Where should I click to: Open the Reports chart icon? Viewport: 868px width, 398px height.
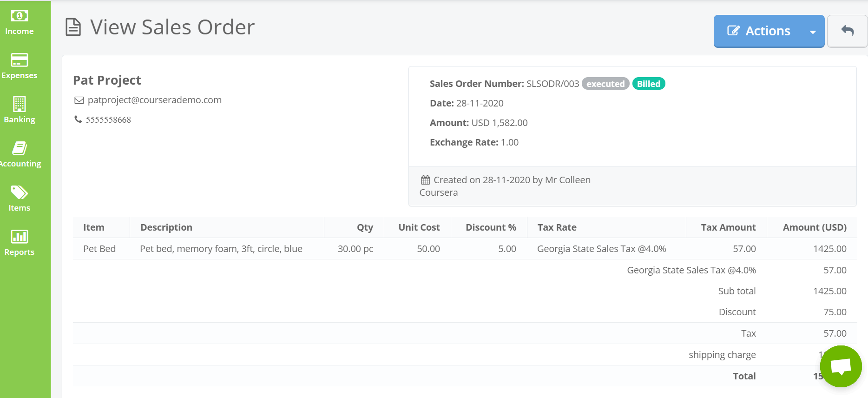click(x=20, y=237)
